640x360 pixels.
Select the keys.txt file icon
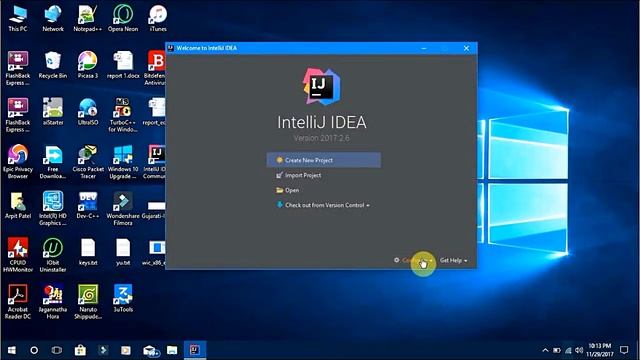pos(88,252)
